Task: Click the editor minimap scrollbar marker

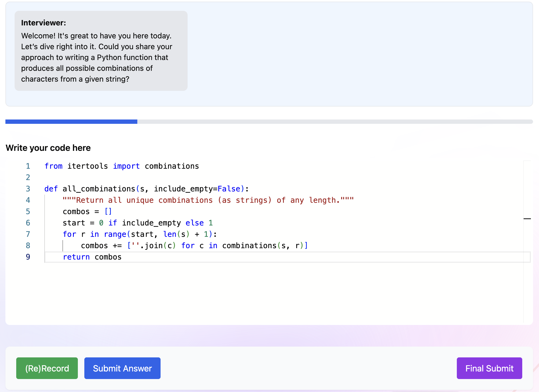Action: [x=527, y=218]
